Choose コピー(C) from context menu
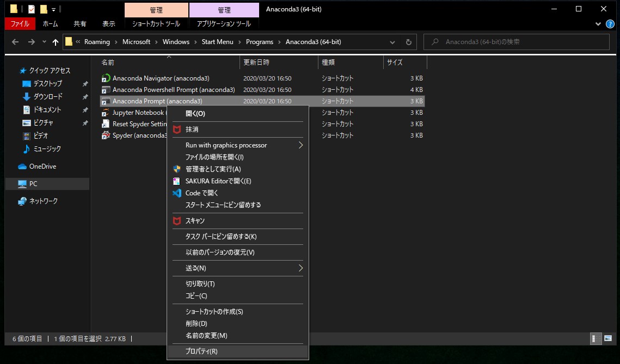This screenshot has height=364, width=620. 238,296
